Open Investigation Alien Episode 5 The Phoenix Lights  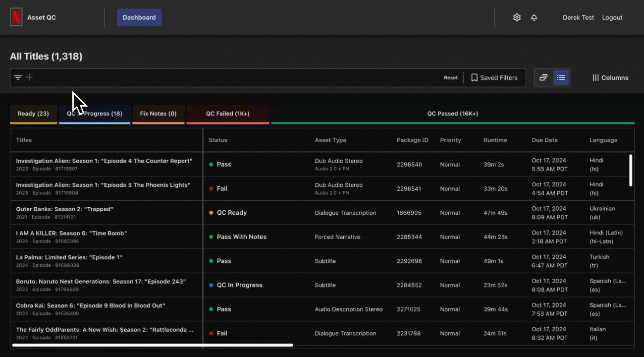103,185
